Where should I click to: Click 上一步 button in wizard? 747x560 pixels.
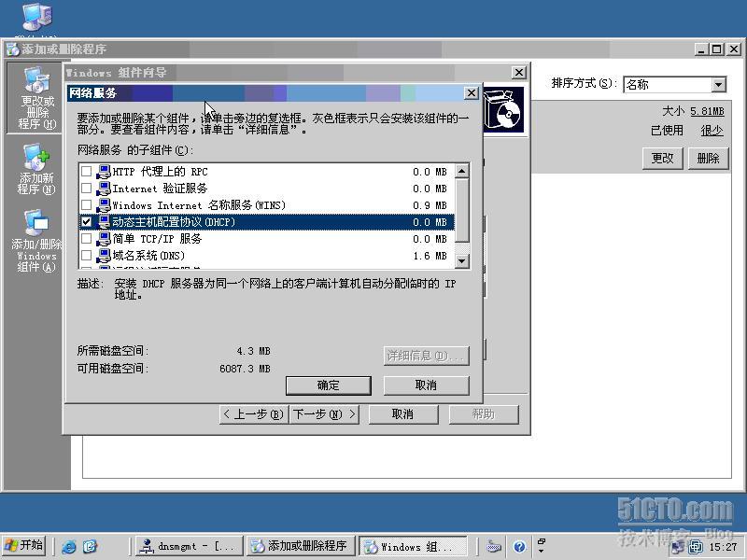[x=254, y=414]
